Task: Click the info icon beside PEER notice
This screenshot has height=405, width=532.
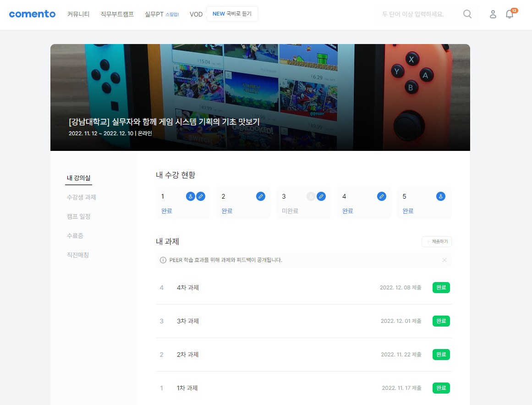Action: (163, 260)
